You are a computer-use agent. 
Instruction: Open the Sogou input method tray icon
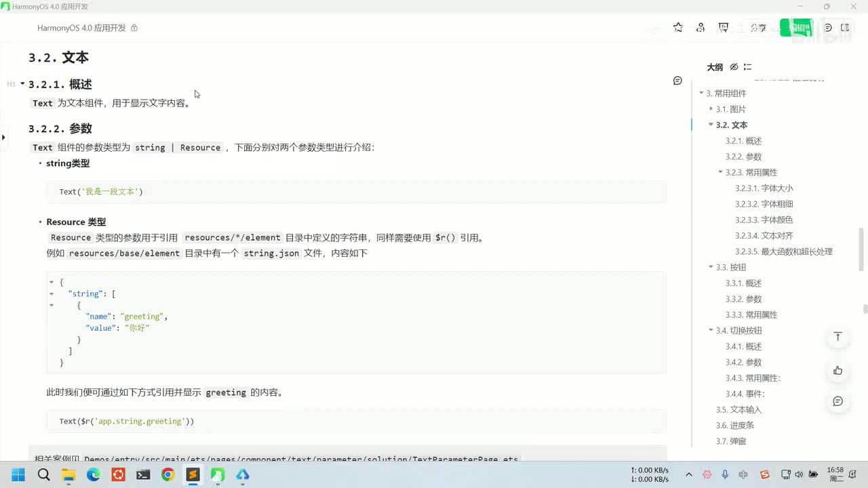pyautogui.click(x=765, y=474)
